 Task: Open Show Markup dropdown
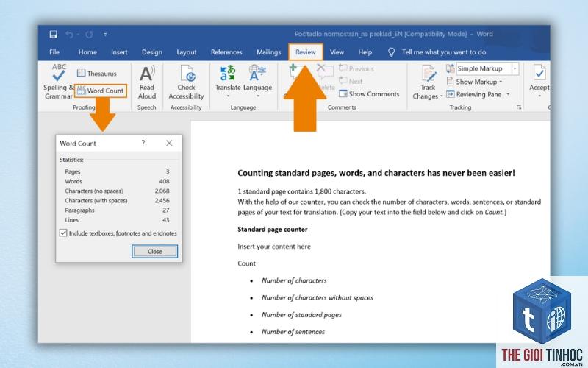pos(475,82)
